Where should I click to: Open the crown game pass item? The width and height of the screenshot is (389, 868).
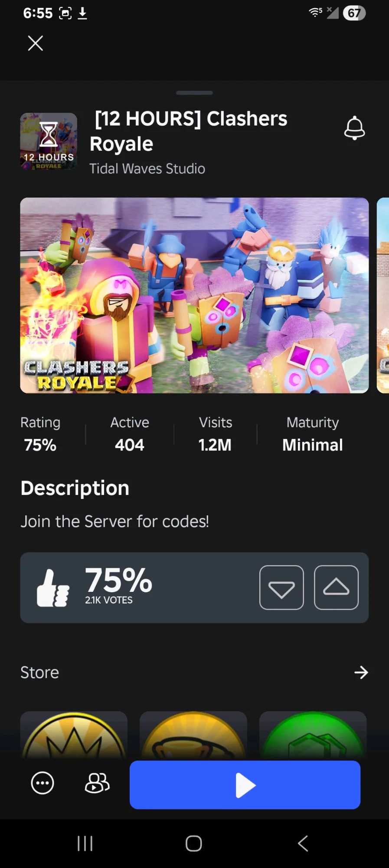click(x=74, y=735)
